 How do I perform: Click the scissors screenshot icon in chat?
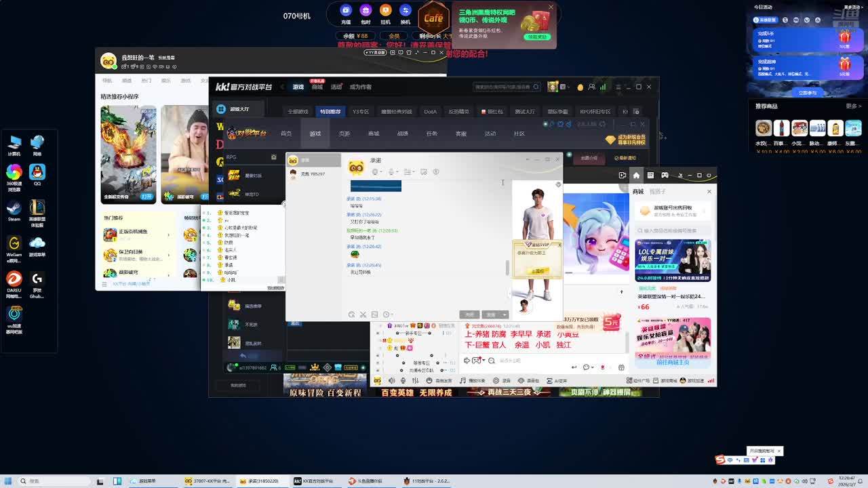point(363,314)
